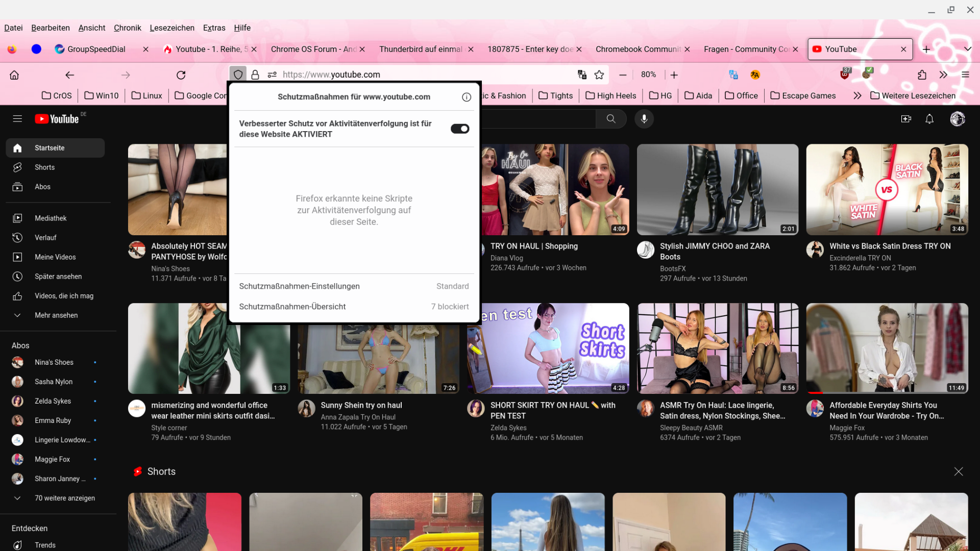Expand "Mehr ansehen" in the sidebar
Viewport: 980px width, 551px height.
click(56, 315)
